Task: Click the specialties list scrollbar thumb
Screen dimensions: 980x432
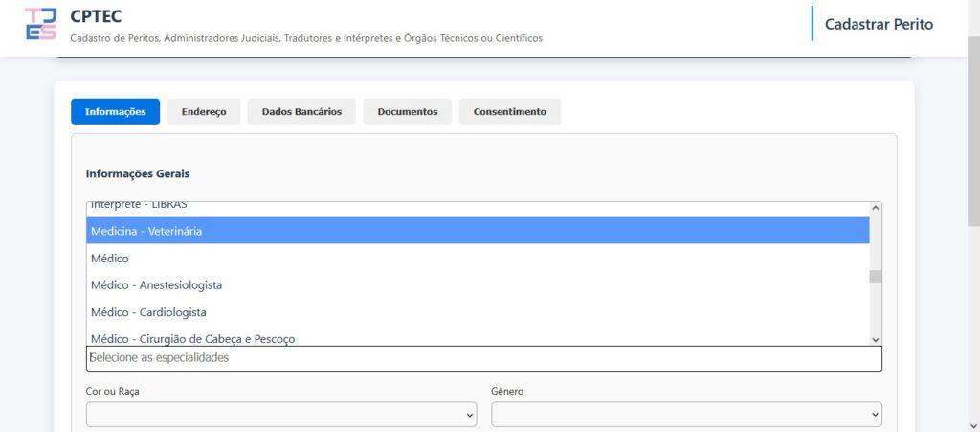Action: pyautogui.click(x=875, y=277)
